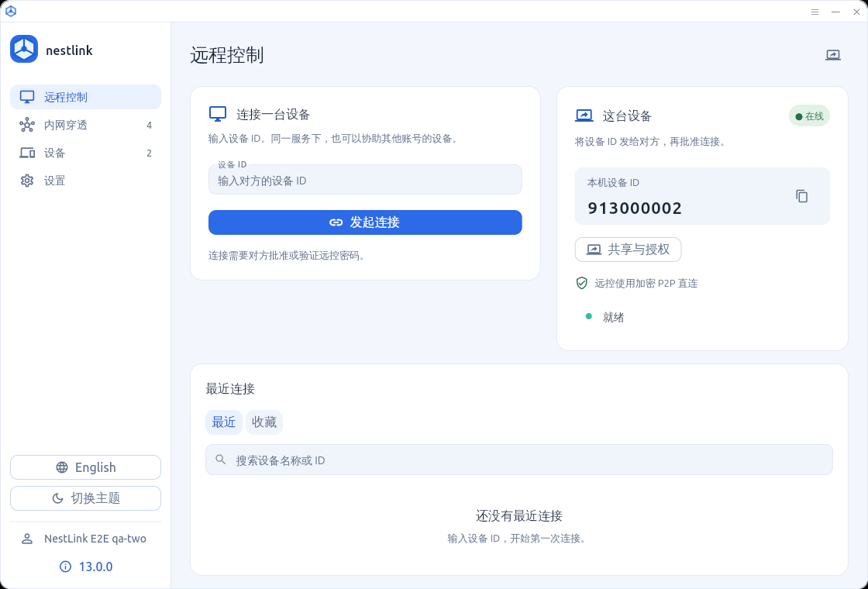Click the monitor icon beside 连接一台设备
Viewport: 868px width, 589px height.
(x=218, y=114)
